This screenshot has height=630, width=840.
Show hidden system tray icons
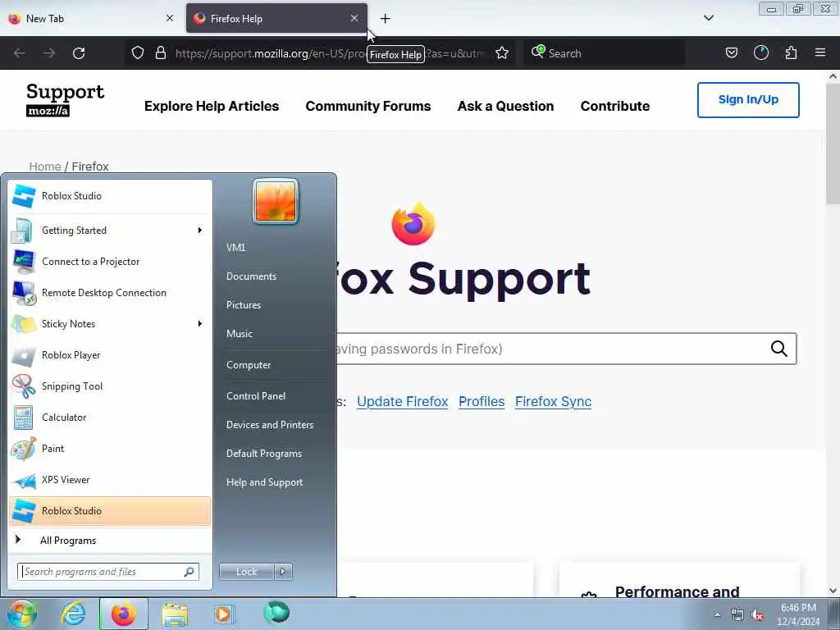click(x=717, y=615)
